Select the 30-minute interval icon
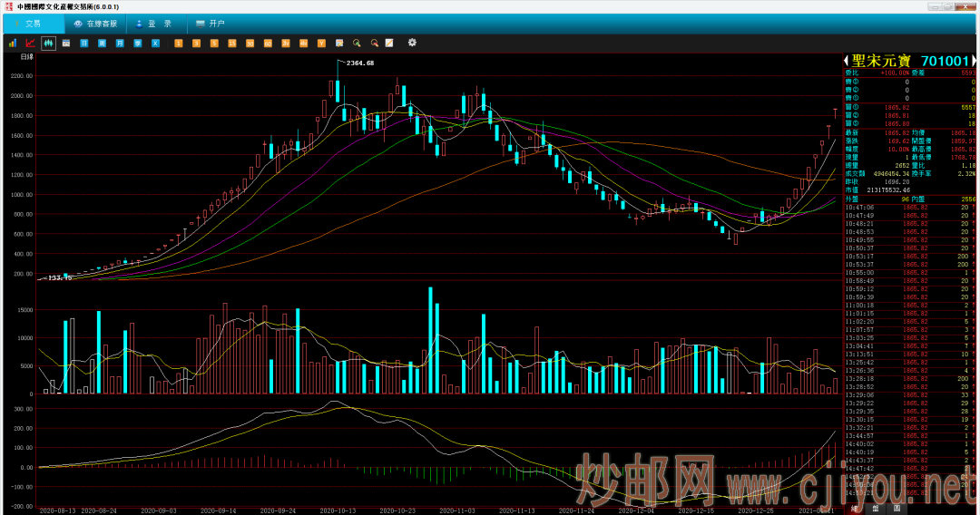 (x=250, y=43)
